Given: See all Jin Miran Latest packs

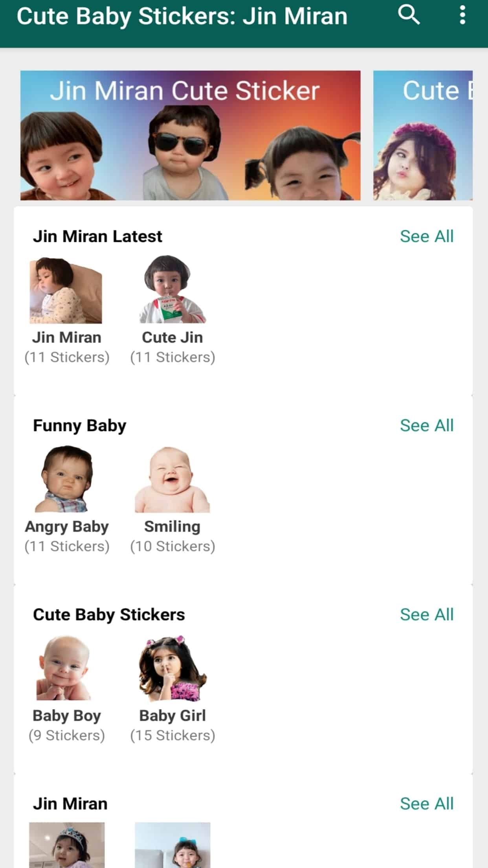Looking at the screenshot, I should pos(426,236).
